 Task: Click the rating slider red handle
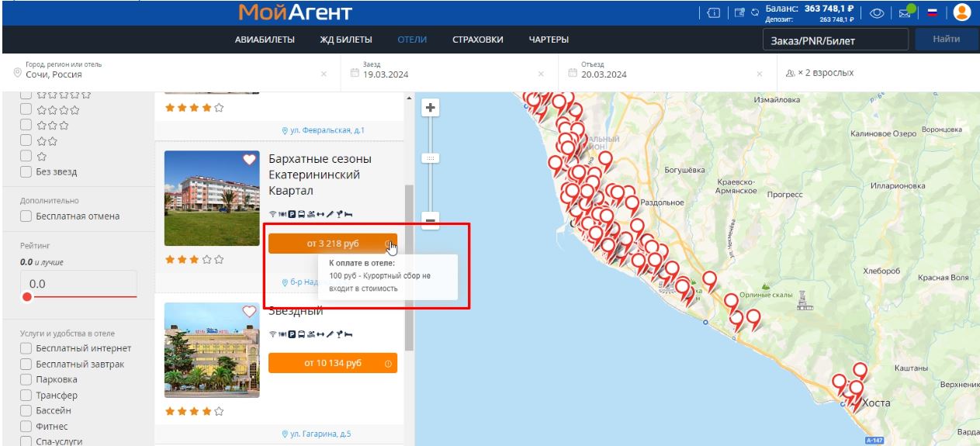pyautogui.click(x=28, y=297)
